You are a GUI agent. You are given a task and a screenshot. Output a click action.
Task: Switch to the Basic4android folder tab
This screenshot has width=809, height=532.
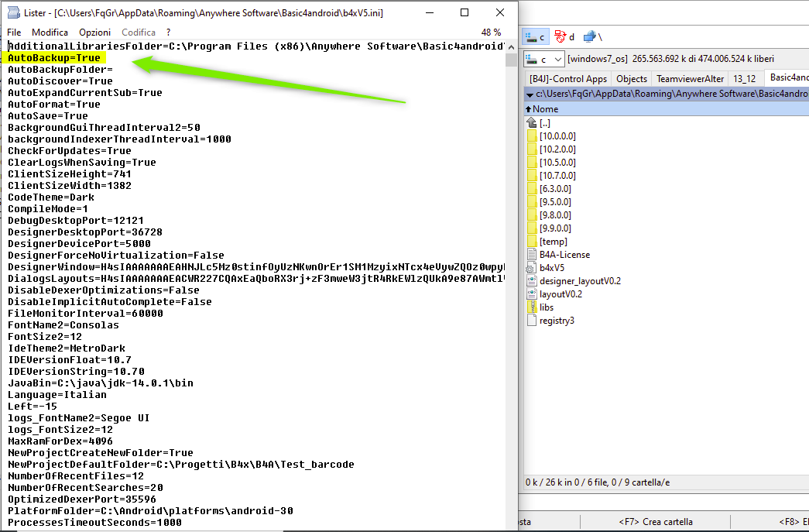(x=787, y=77)
